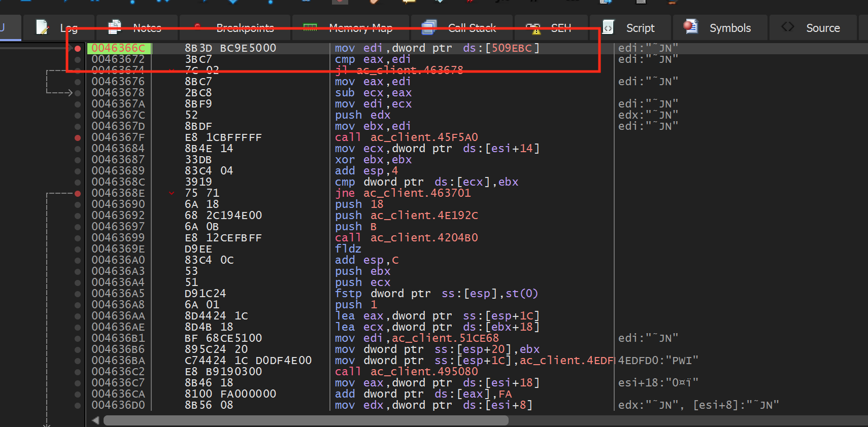Click the fldz instruction
This screenshot has width=868, height=427.
coord(348,249)
